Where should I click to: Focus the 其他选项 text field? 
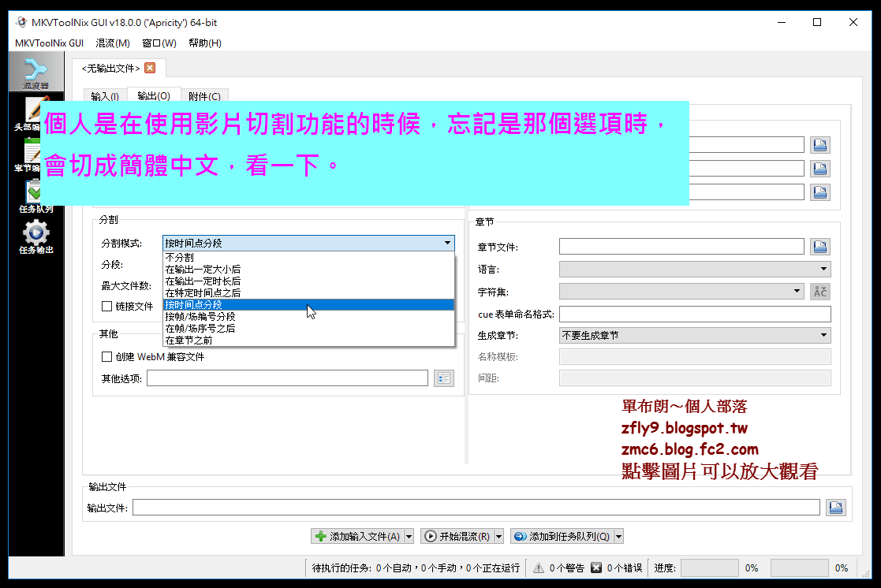[x=288, y=378]
